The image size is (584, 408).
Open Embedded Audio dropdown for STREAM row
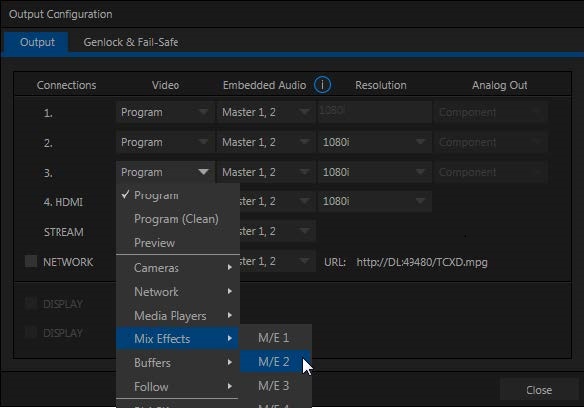(277, 231)
